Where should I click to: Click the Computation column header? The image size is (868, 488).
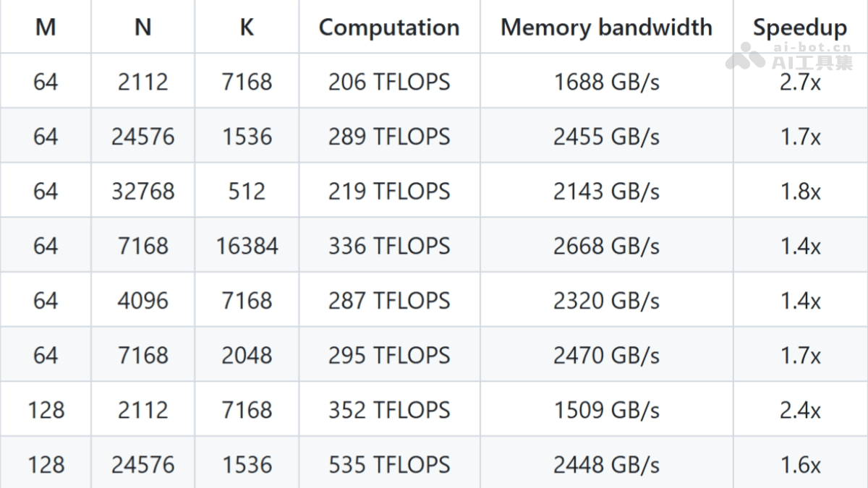(x=389, y=27)
